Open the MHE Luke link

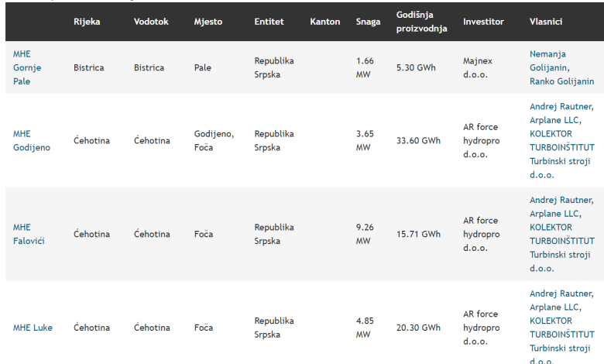tap(33, 327)
